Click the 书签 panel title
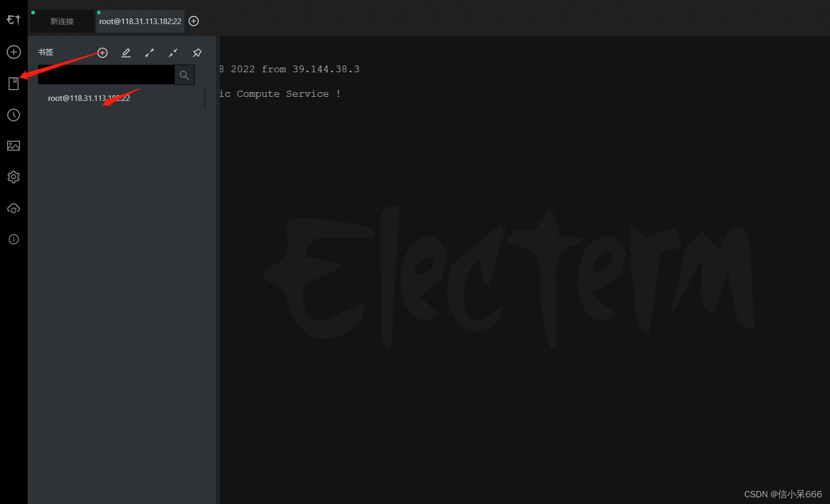830x504 pixels. 46,52
